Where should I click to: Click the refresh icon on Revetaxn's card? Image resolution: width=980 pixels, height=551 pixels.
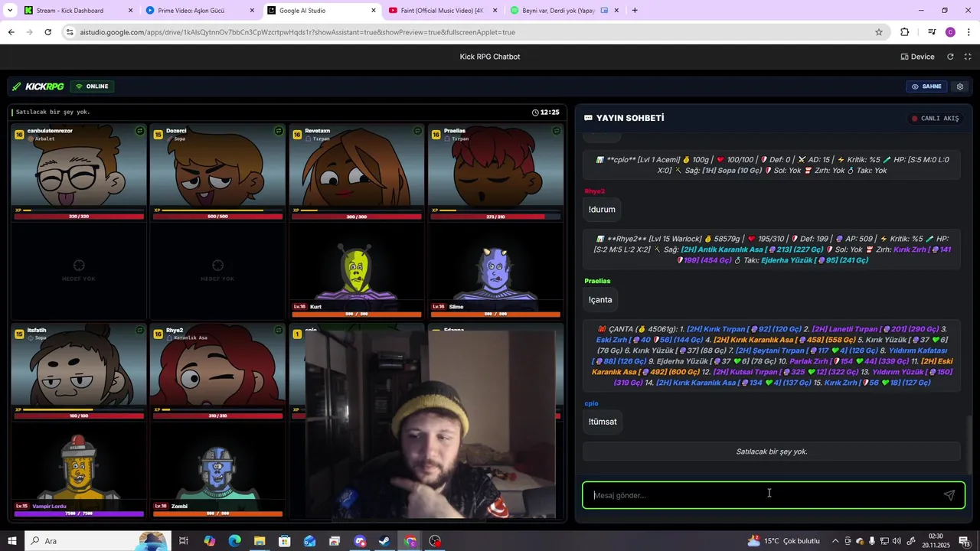point(417,131)
